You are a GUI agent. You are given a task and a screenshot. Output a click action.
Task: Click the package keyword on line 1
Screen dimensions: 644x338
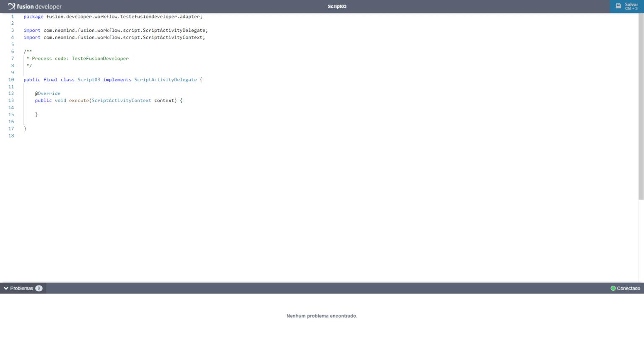coord(34,17)
